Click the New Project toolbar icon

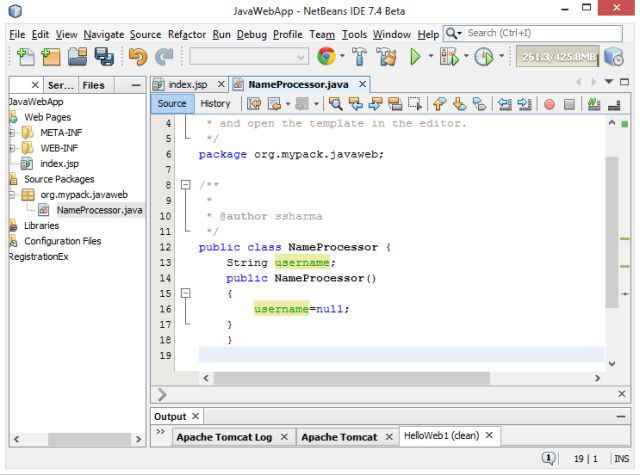(x=51, y=57)
